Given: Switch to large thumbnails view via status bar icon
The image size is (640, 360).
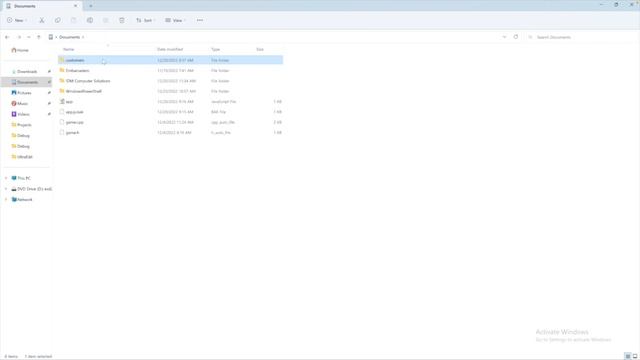Looking at the screenshot, I should click(635, 356).
